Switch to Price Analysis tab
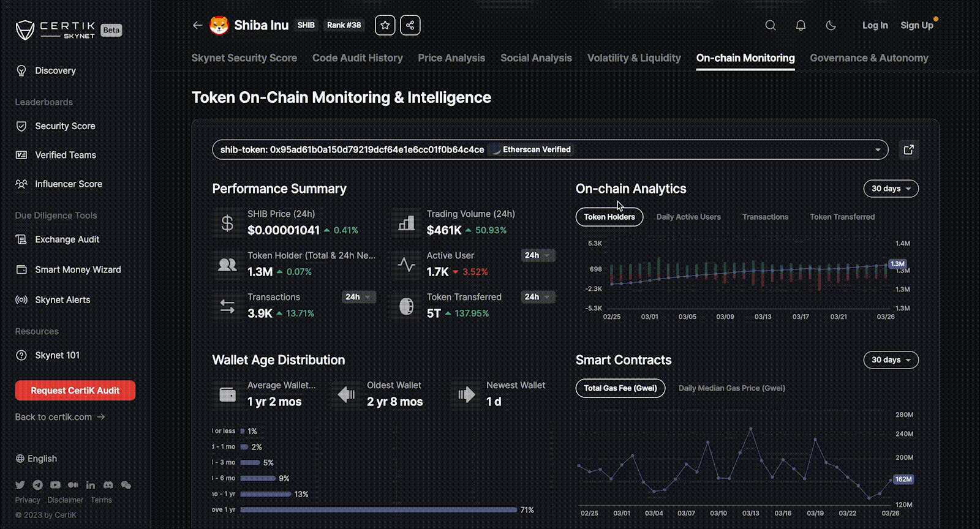This screenshot has width=980, height=529. click(451, 58)
